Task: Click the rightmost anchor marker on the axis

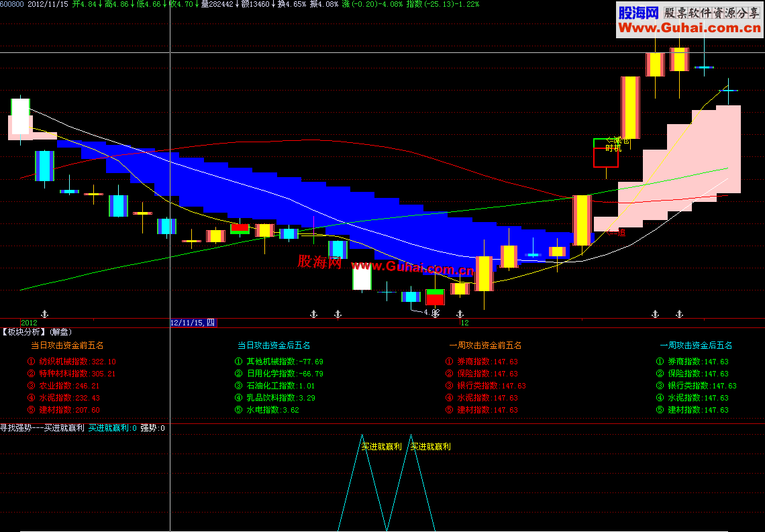Action: pos(679,314)
